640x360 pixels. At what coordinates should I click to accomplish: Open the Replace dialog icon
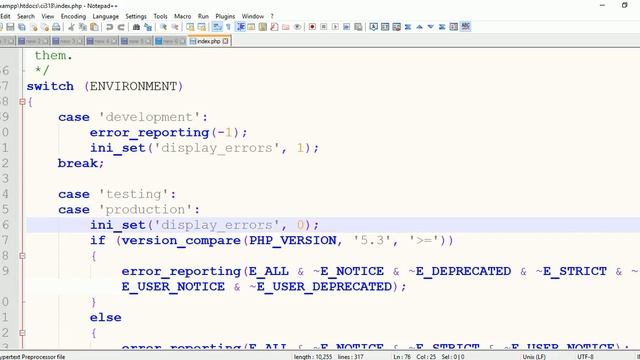click(x=148, y=27)
